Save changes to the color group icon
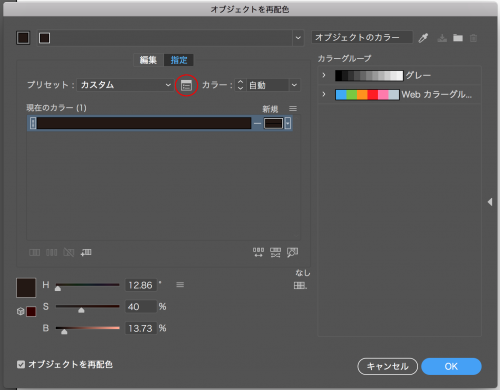Viewport: 500px width, 390px height. [442, 38]
